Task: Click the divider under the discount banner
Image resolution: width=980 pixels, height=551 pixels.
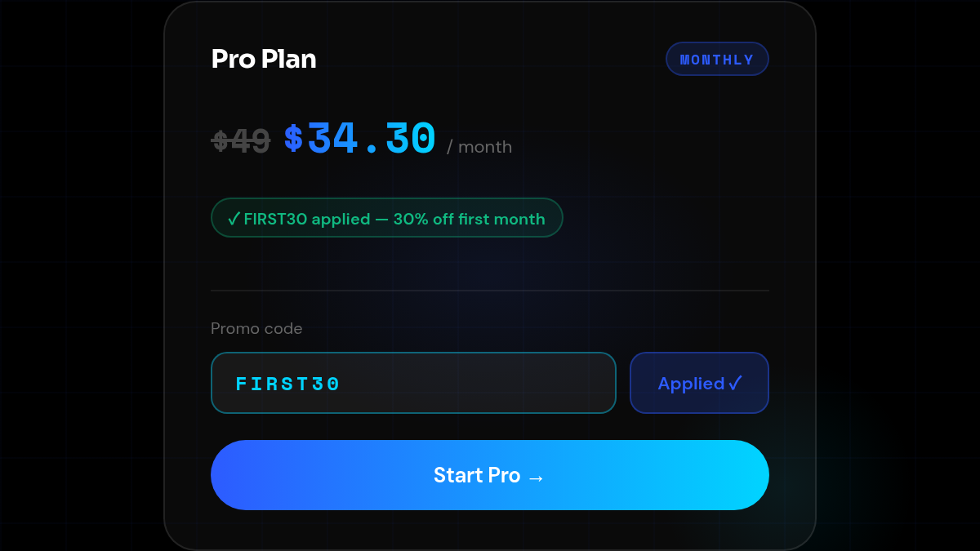Action: click(x=490, y=290)
